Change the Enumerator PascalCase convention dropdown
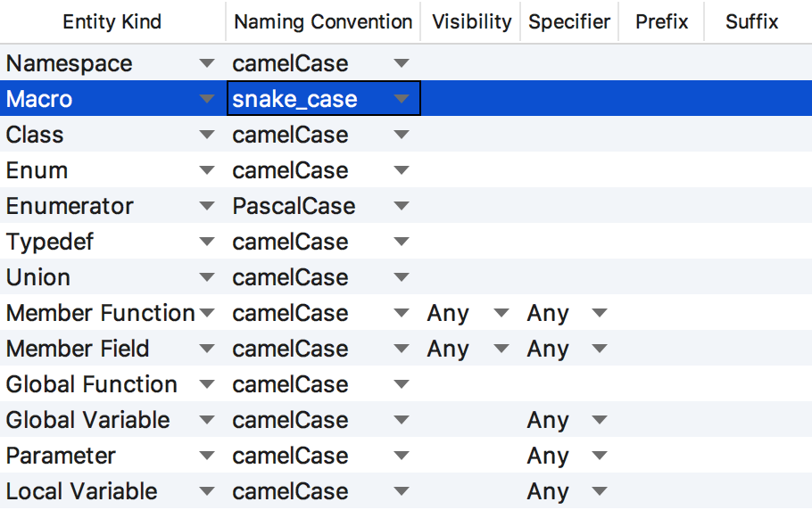 401,206
